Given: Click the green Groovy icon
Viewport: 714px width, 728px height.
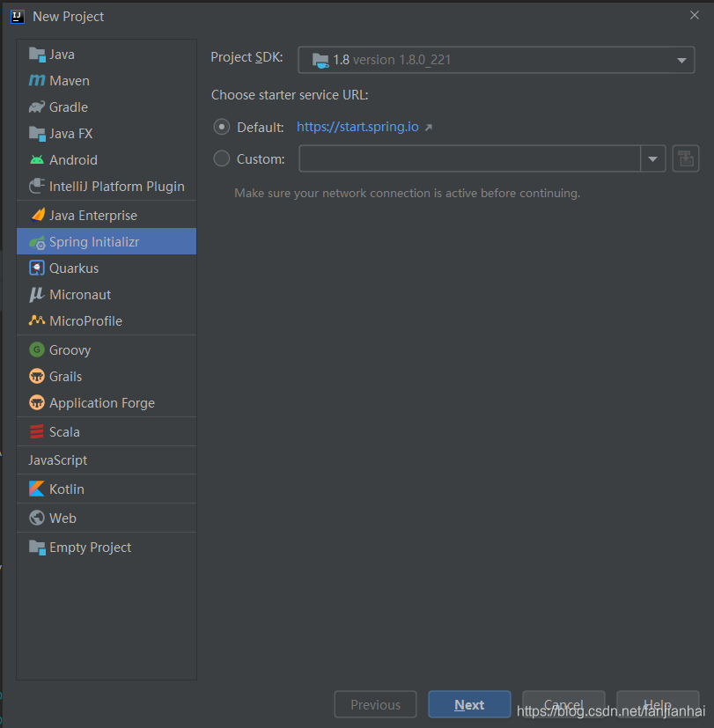Looking at the screenshot, I should (x=37, y=349).
